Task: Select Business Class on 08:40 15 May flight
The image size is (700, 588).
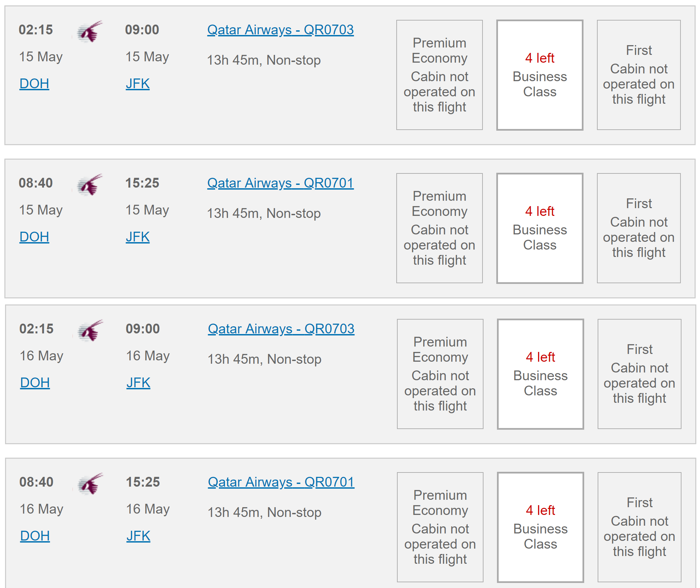Action: pos(540,228)
